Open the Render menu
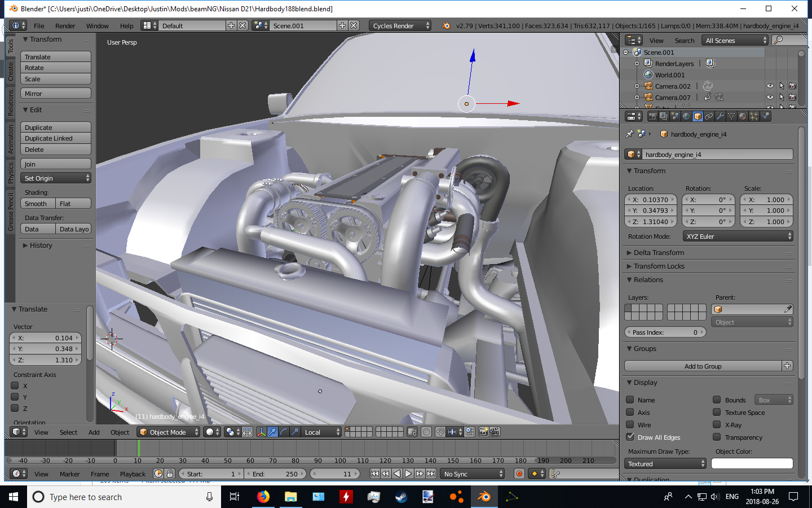 (65, 25)
